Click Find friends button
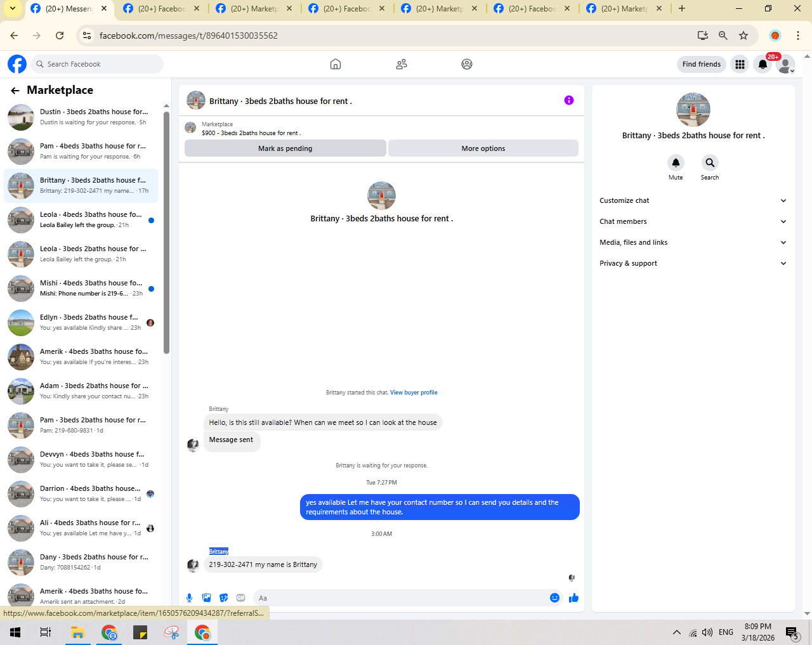Viewport: 812px width, 645px height. click(x=702, y=64)
